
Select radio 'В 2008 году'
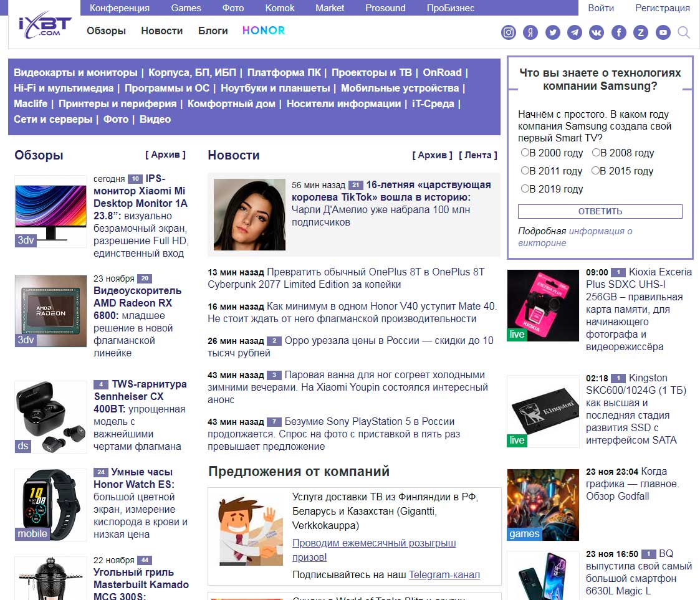coord(596,153)
